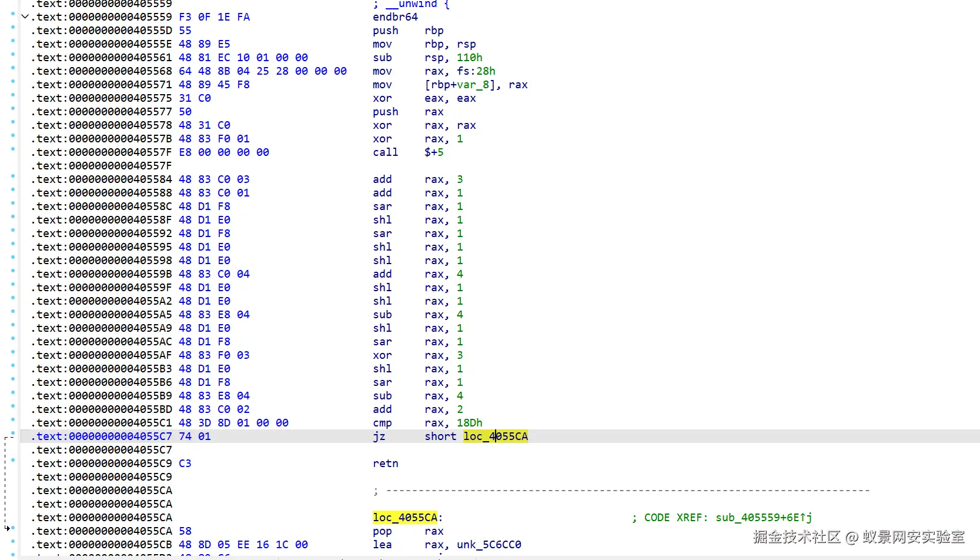Click opcode bytes 64 48 8B 04 25 28
Image resolution: width=980 pixels, height=560 pixels.
click(263, 71)
